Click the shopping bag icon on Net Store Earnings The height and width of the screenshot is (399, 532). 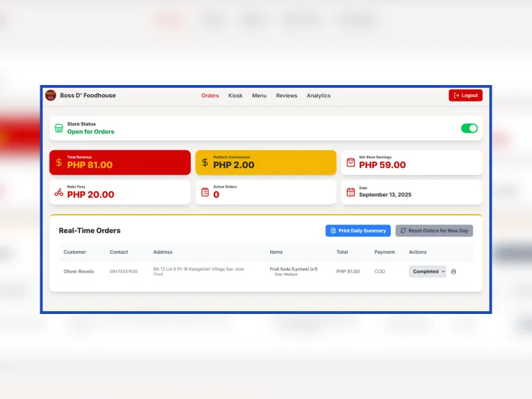point(350,162)
